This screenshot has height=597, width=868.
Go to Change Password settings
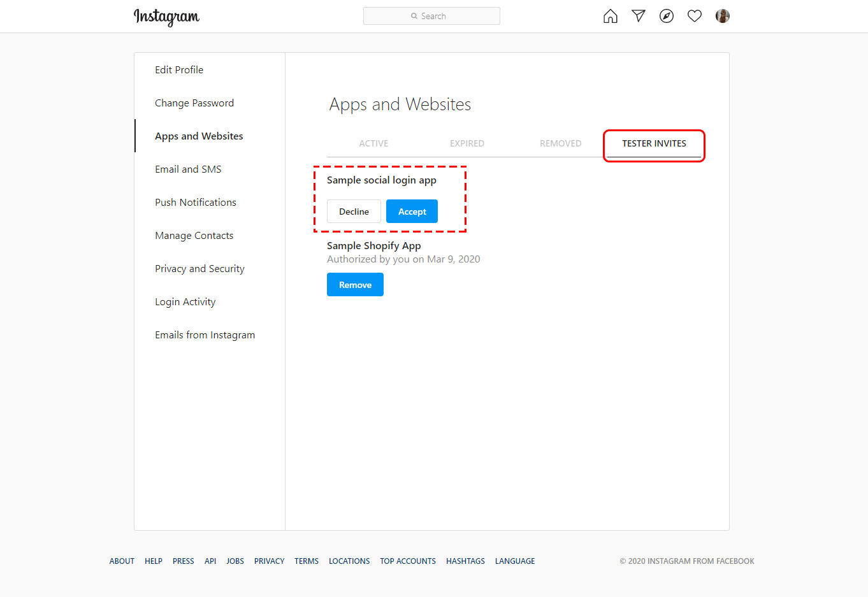[194, 103]
